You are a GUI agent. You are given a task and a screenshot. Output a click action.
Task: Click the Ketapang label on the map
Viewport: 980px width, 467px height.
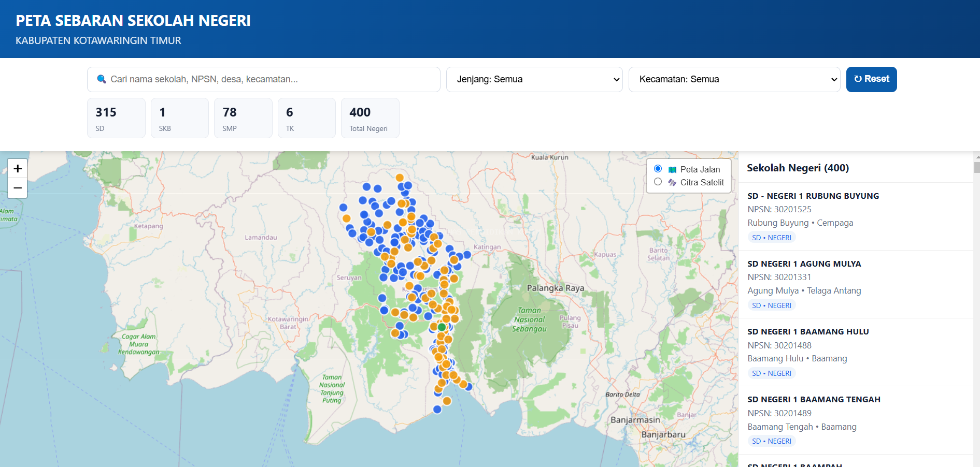148,226
